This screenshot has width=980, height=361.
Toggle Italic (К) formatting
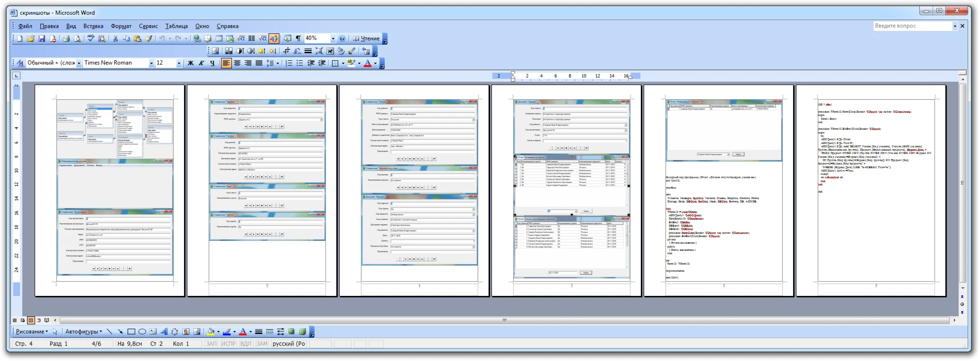[202, 63]
